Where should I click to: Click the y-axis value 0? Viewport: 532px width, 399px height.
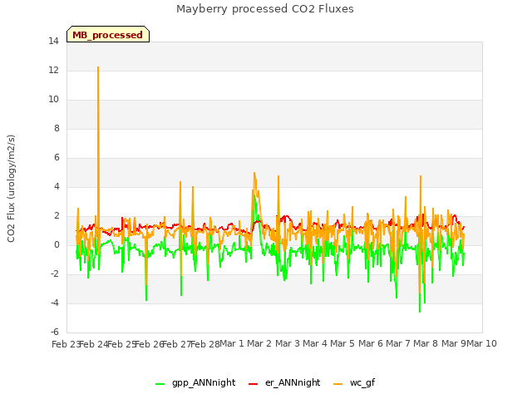coord(57,245)
